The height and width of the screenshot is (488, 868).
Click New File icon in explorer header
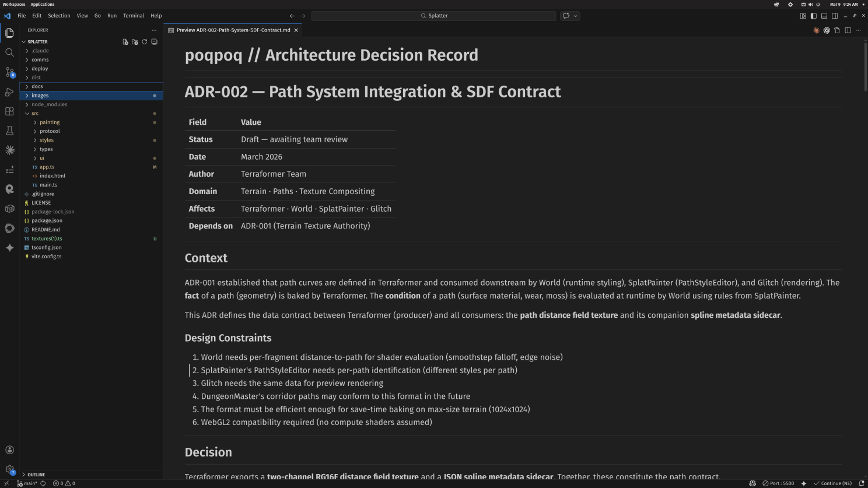tap(125, 42)
